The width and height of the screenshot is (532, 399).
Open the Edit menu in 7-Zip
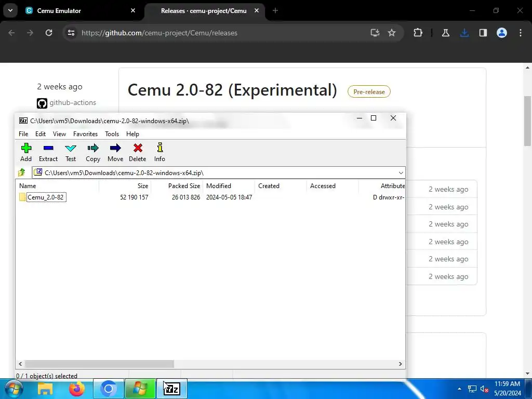[x=41, y=134]
